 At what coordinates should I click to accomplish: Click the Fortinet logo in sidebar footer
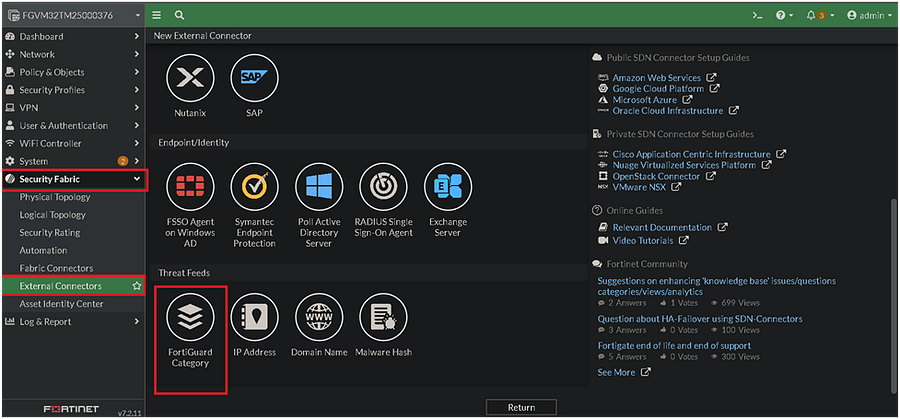pyautogui.click(x=71, y=409)
